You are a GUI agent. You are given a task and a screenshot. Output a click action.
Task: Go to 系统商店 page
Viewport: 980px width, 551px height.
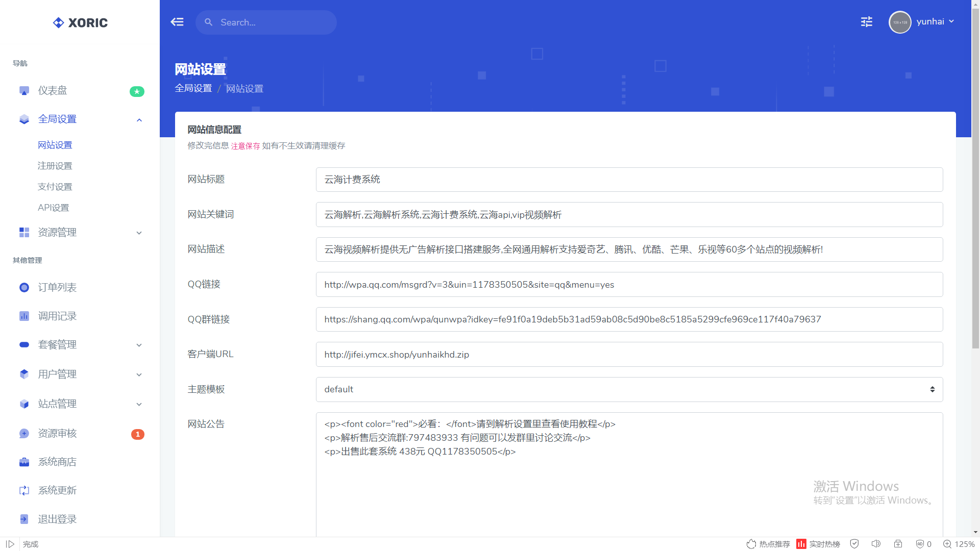click(x=57, y=462)
